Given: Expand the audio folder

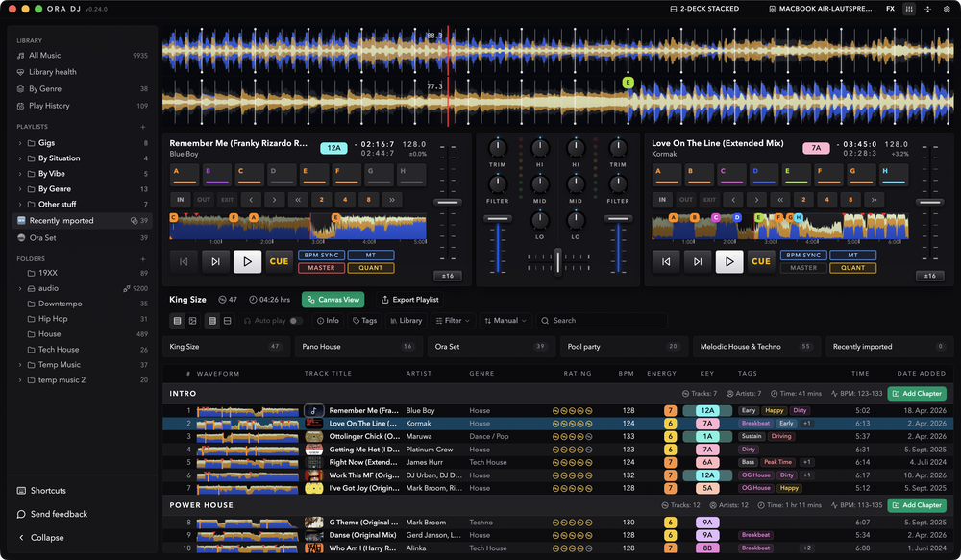Looking at the screenshot, I should (x=19, y=288).
